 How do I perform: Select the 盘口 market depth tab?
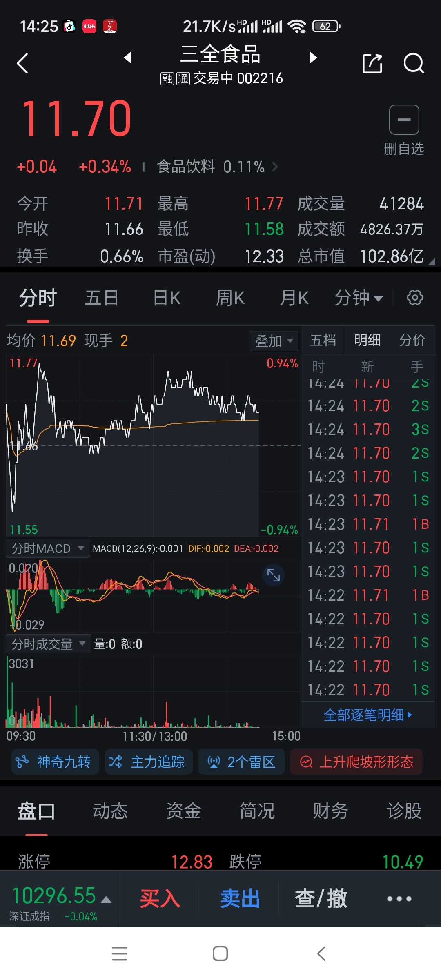[x=36, y=811]
